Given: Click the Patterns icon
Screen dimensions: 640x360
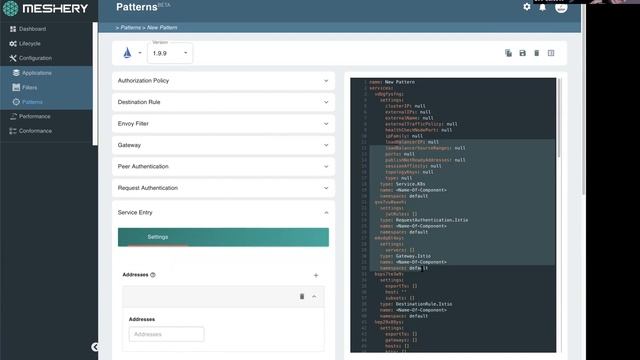Looking at the screenshot, I should 16,102.
